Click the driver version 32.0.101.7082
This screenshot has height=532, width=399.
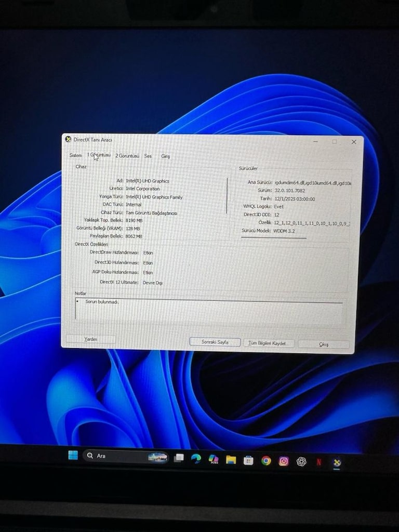pyautogui.click(x=290, y=191)
